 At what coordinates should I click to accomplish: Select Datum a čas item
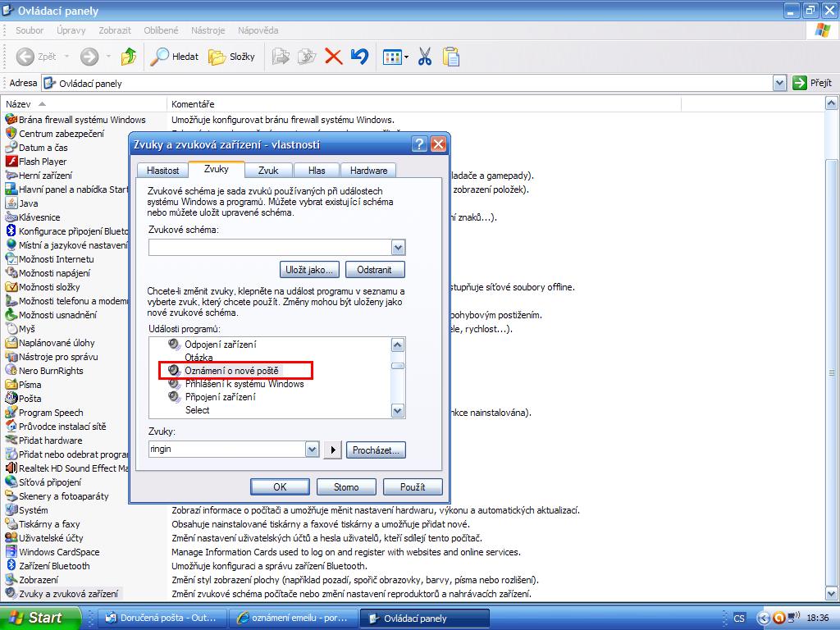pos(37,148)
